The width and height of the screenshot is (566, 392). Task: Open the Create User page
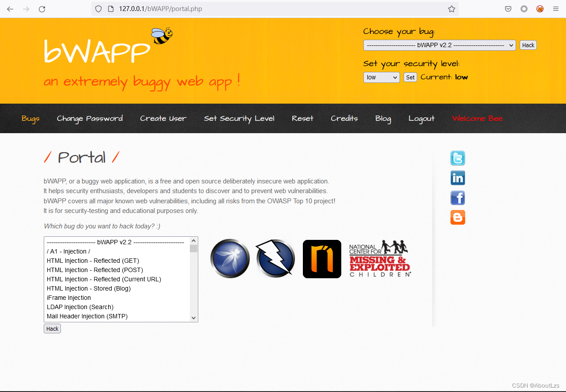163,118
